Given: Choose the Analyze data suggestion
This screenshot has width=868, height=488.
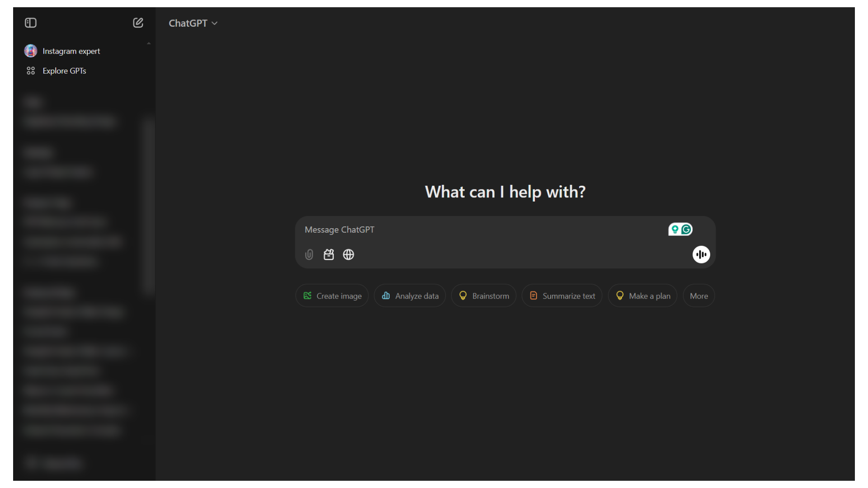Looking at the screenshot, I should 410,296.
